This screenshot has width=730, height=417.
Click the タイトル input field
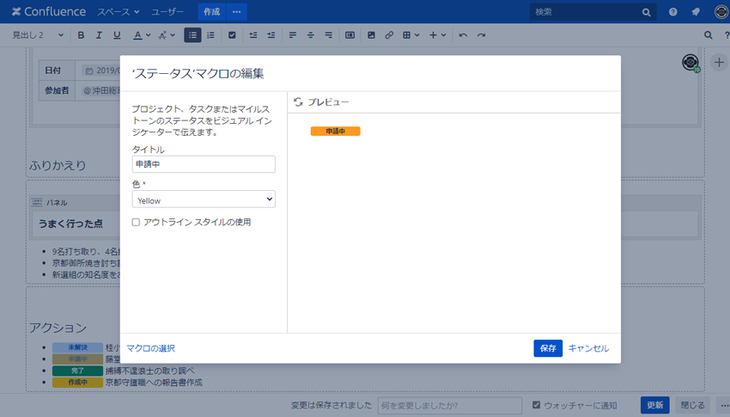pos(203,164)
